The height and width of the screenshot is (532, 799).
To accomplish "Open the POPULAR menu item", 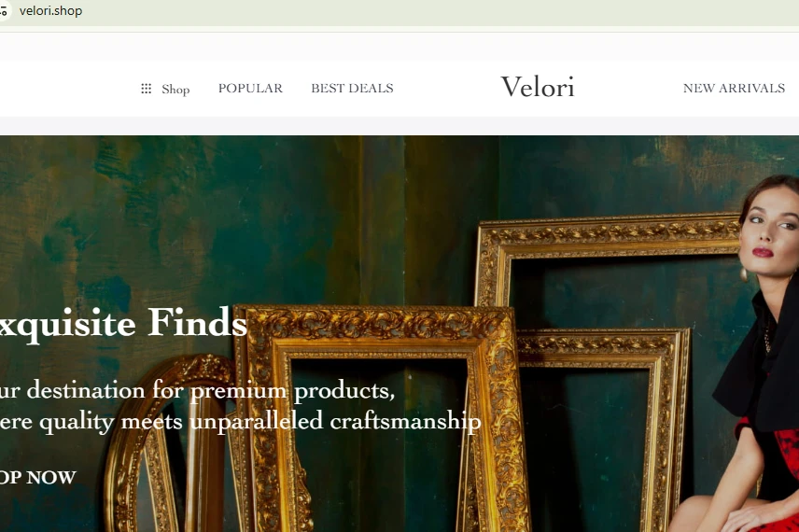I will click(x=250, y=89).
